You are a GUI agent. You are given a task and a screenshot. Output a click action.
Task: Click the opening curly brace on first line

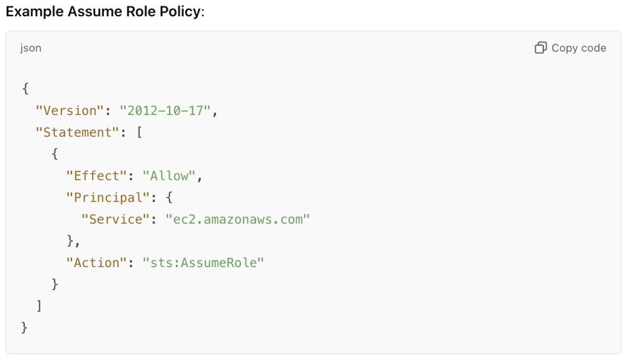click(x=25, y=89)
